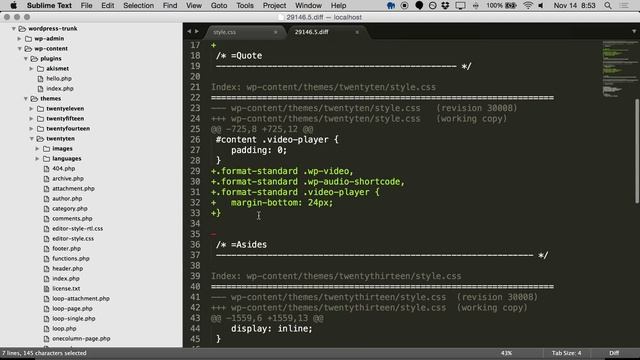
Task: Open index.php under plugins
Action: (x=60, y=89)
